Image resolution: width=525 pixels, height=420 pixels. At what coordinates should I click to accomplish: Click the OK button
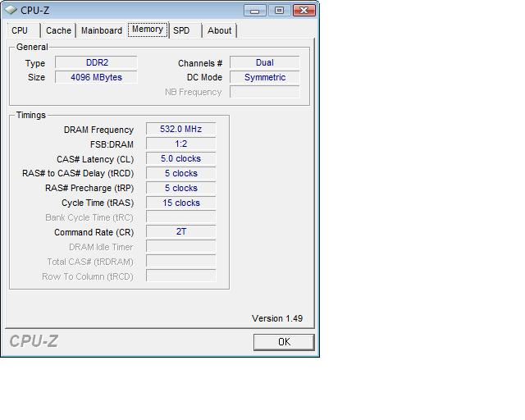pyautogui.click(x=284, y=342)
